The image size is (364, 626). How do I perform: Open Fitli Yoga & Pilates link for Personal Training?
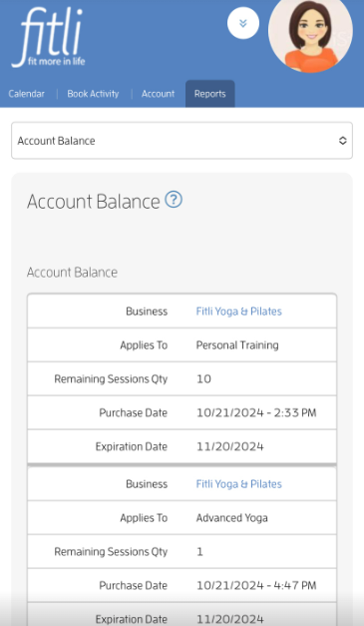[238, 312]
